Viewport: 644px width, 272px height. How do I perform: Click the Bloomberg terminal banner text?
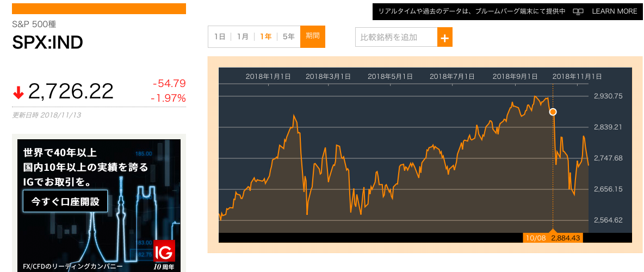pyautogui.click(x=472, y=11)
